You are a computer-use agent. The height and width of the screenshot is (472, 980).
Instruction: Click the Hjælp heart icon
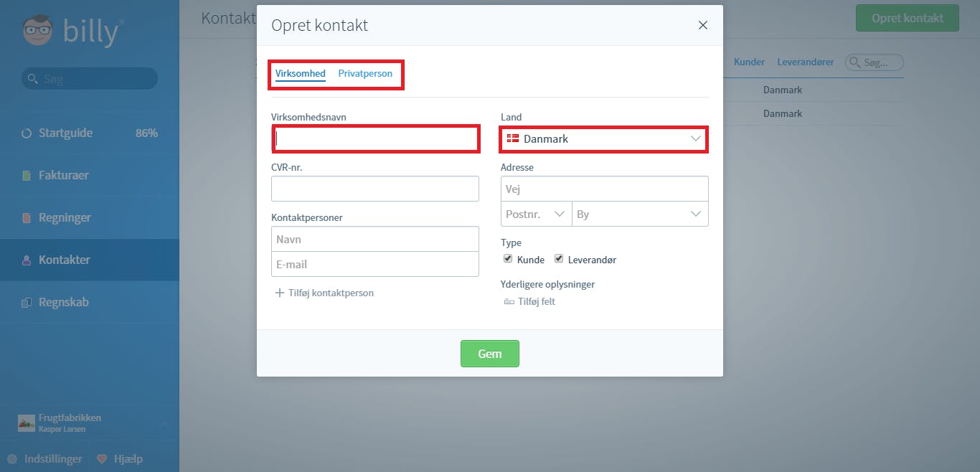tap(102, 459)
